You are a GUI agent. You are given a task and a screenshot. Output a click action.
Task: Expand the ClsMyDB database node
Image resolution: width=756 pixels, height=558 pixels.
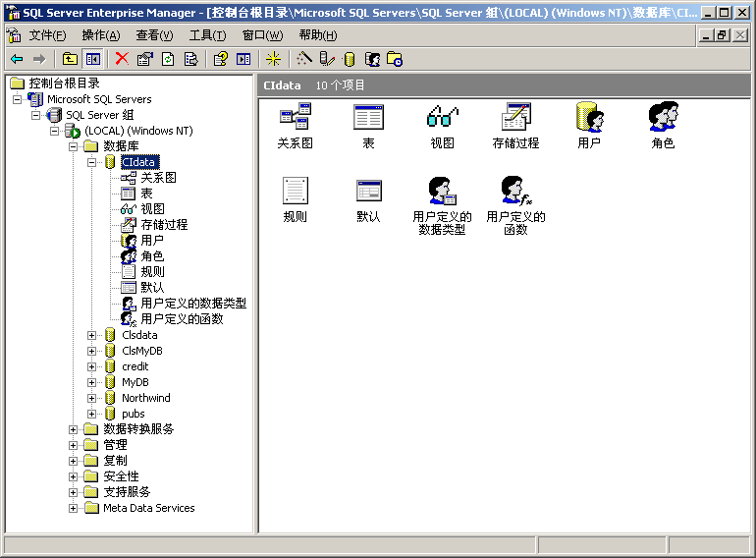(91, 351)
